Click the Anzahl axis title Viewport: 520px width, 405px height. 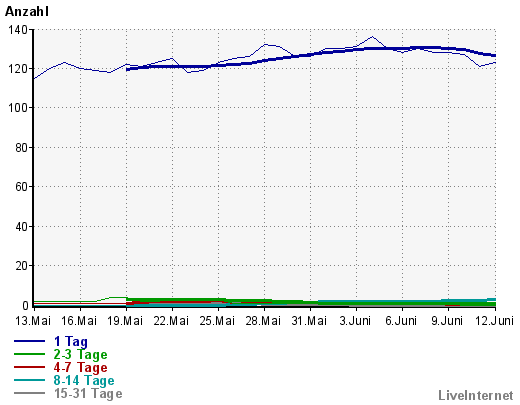27,11
